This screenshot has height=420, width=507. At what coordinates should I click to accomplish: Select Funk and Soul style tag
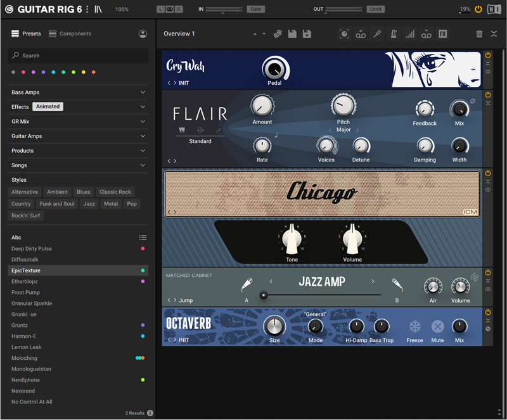57,204
